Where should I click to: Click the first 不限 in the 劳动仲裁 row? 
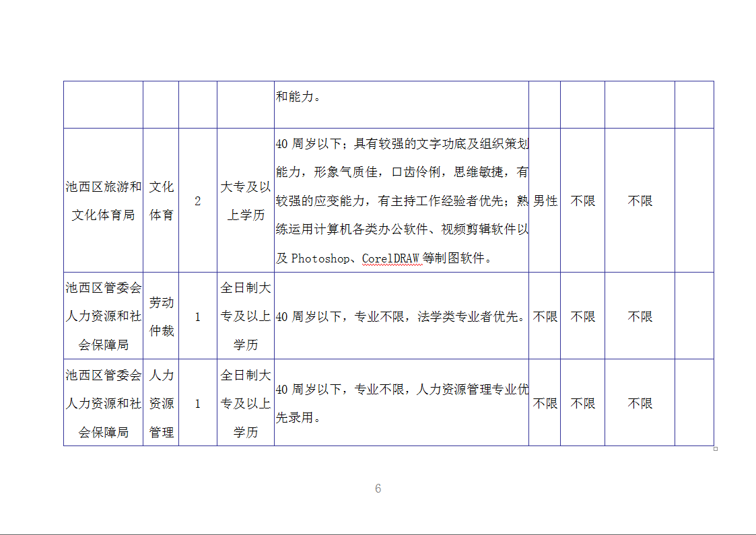(545, 316)
